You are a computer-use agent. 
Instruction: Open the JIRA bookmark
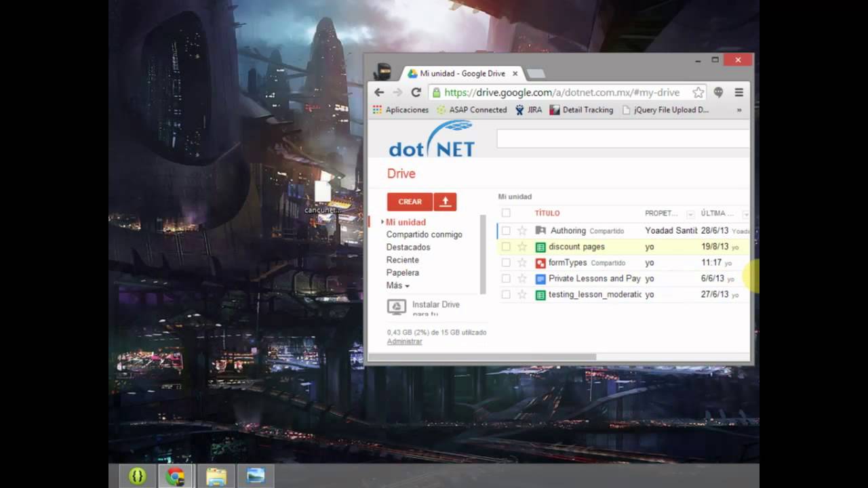point(529,110)
